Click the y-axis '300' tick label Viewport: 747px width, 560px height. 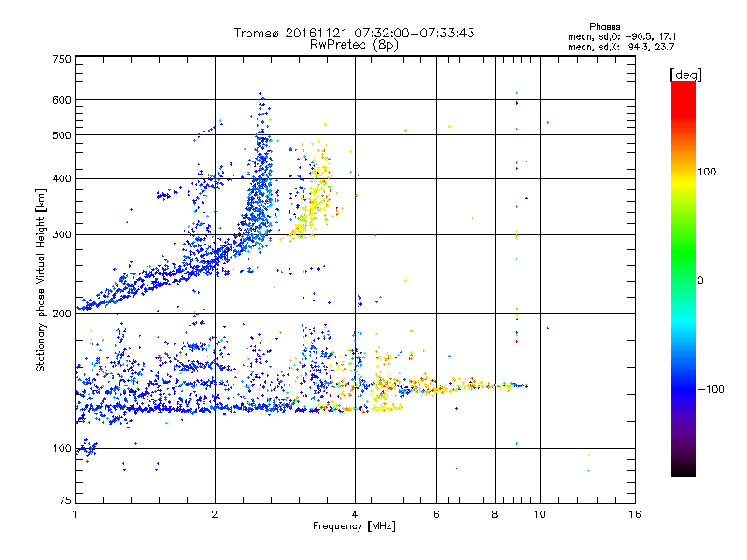pos(63,235)
